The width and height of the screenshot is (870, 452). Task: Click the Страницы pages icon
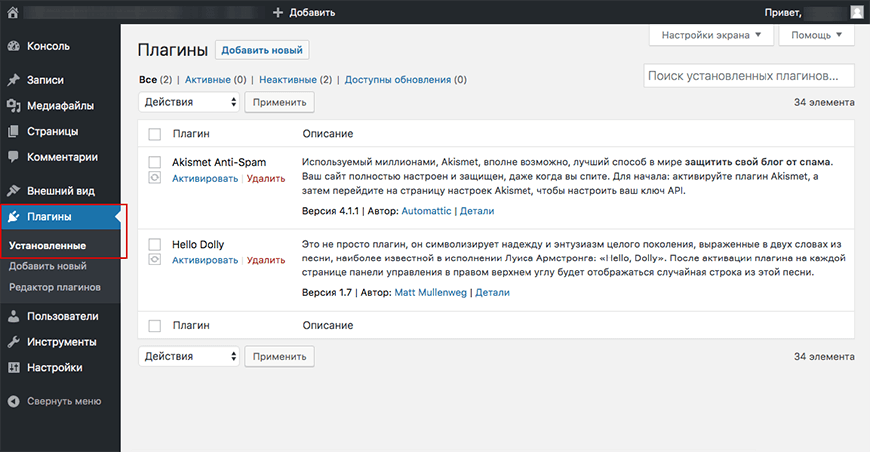coord(14,131)
